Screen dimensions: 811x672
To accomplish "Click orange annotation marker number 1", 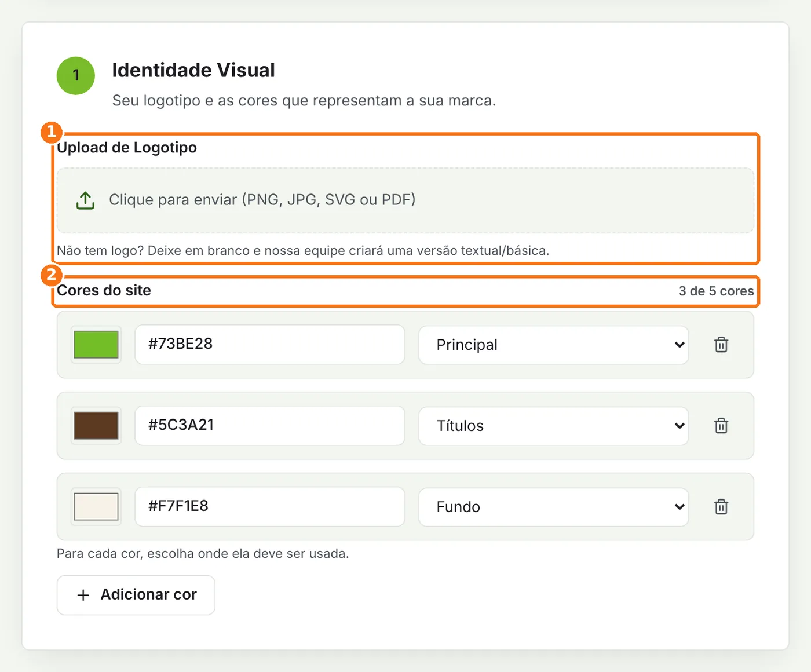I will tap(52, 132).
